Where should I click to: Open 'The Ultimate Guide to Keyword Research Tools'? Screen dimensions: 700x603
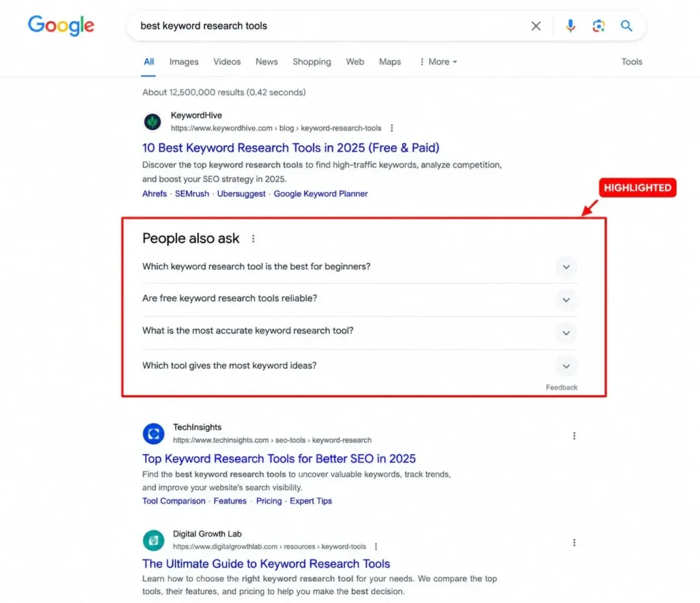266,564
